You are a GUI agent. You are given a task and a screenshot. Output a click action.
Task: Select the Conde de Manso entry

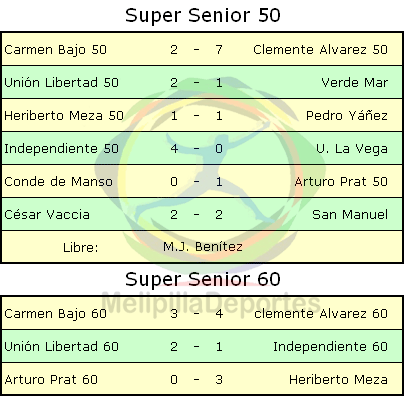click(58, 182)
